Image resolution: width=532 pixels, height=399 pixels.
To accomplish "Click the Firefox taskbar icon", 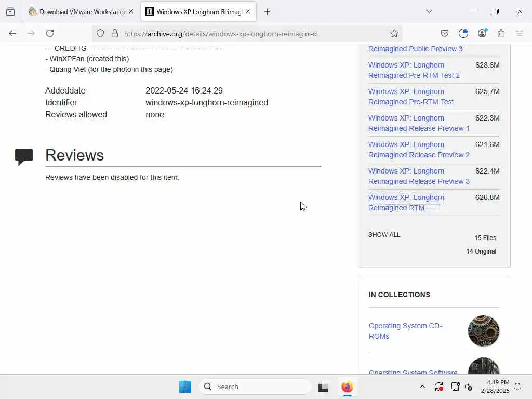I will [347, 387].
